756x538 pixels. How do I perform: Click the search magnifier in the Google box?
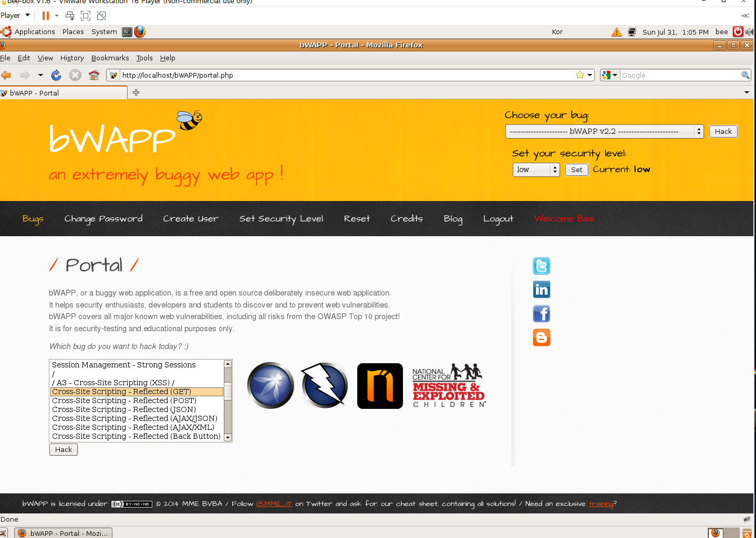[745, 75]
